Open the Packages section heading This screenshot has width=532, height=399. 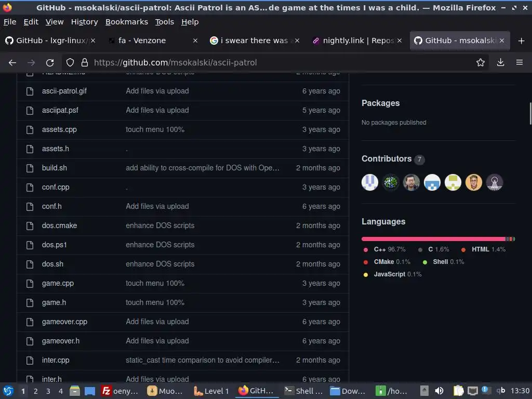(x=381, y=103)
